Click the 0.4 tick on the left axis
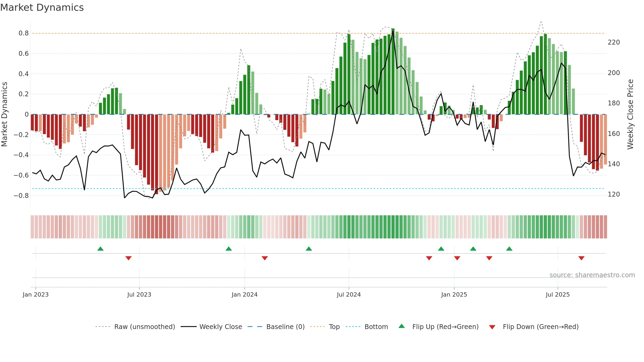This screenshot has width=644, height=362. (24, 74)
